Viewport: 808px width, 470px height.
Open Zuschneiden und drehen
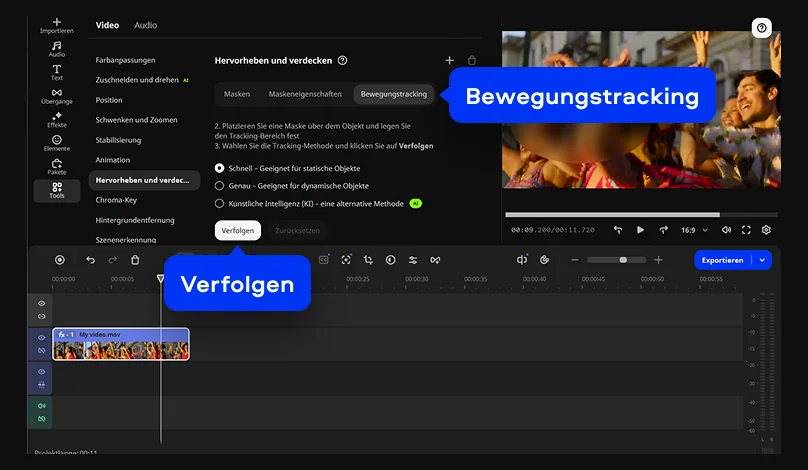click(137, 80)
